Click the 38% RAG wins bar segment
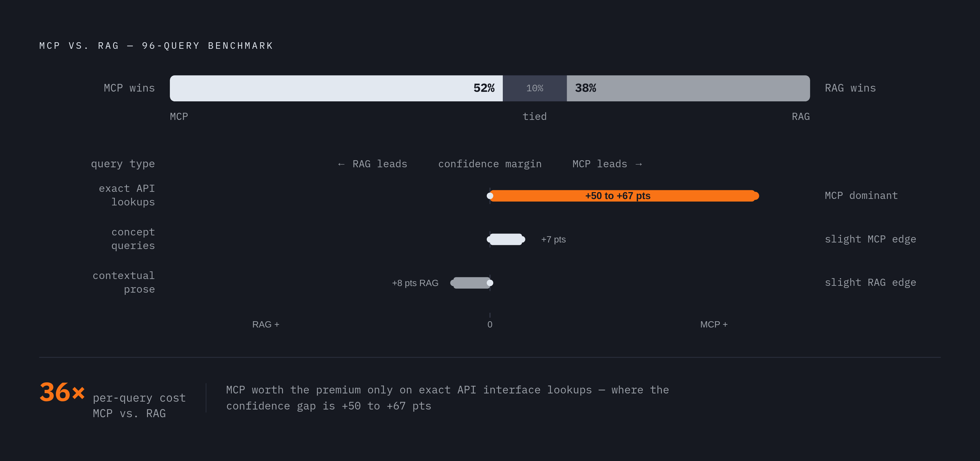Image resolution: width=980 pixels, height=461 pixels. tap(688, 88)
